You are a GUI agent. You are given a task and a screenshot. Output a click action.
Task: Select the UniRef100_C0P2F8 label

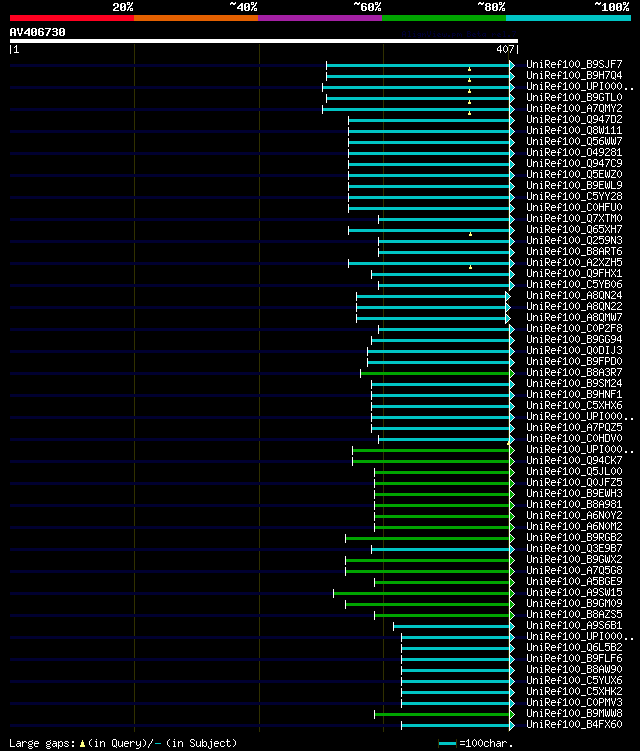[x=574, y=329]
